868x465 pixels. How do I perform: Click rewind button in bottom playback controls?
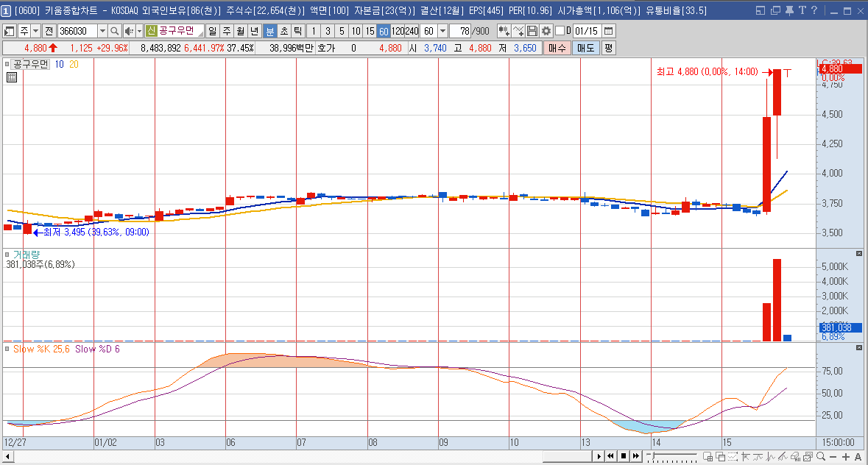pos(610,456)
